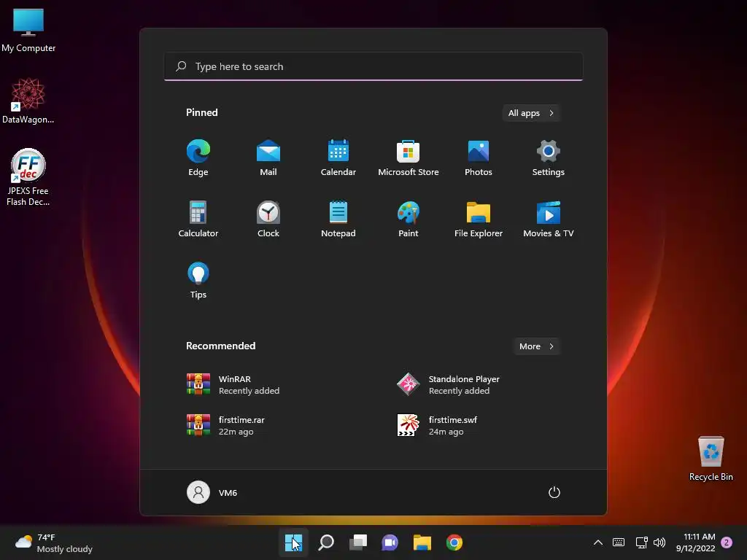Open Microsoft Store
747x560 pixels.
(x=409, y=157)
